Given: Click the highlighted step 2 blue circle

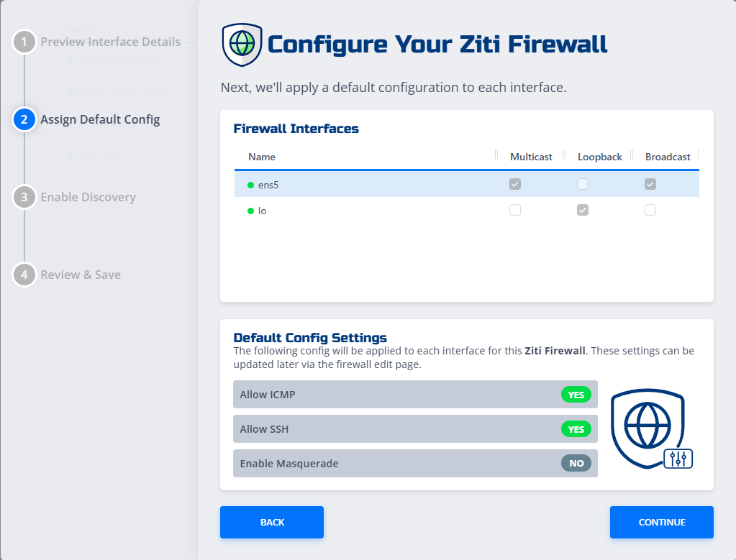Looking at the screenshot, I should point(24,119).
